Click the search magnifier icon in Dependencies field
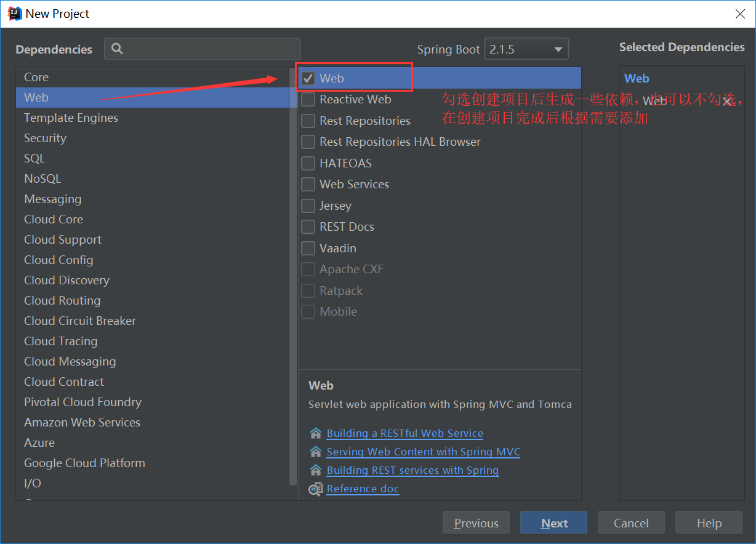 [x=118, y=49]
